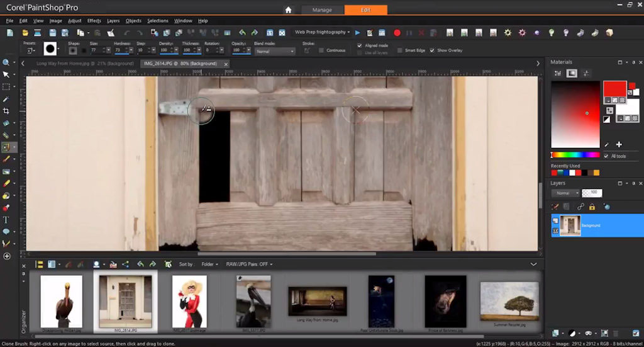Expand the brush tip preview dropdown
The width and height of the screenshot is (644, 347).
58,49
